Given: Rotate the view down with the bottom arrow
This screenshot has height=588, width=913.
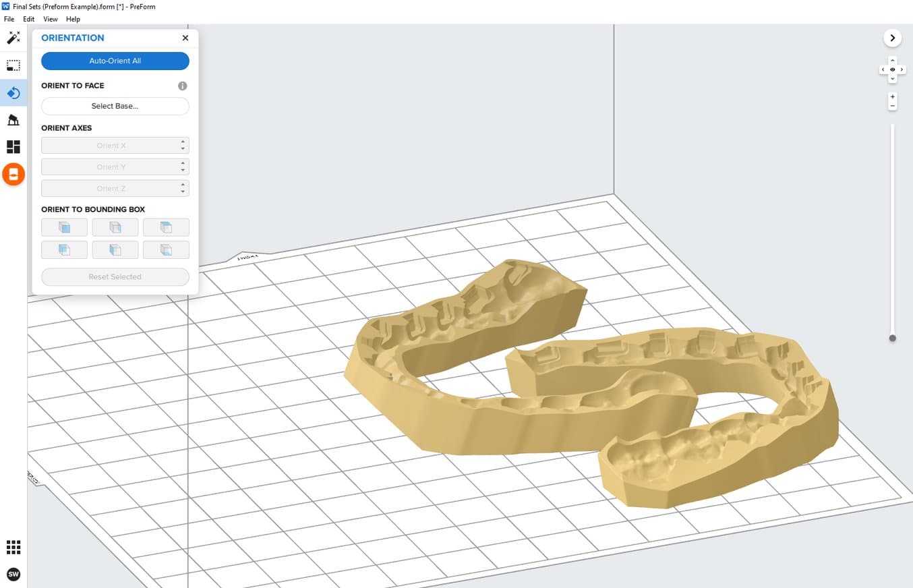Looking at the screenshot, I should click(893, 79).
